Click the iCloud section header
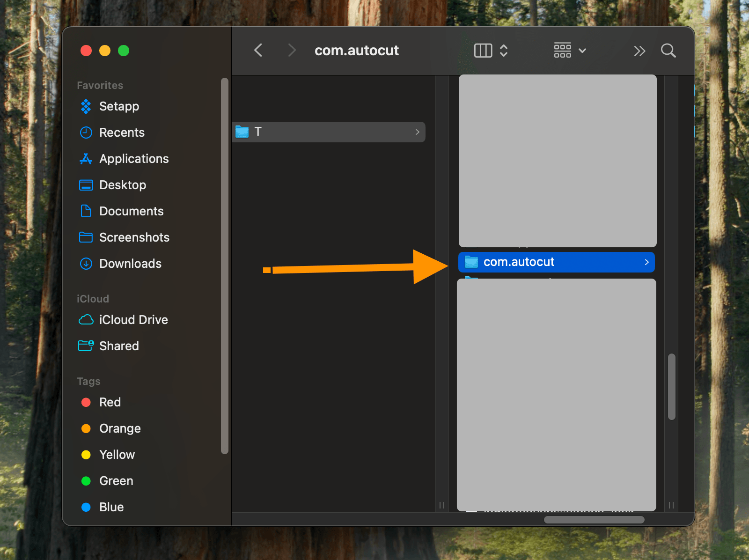Viewport: 749px width, 560px height. coord(93,299)
